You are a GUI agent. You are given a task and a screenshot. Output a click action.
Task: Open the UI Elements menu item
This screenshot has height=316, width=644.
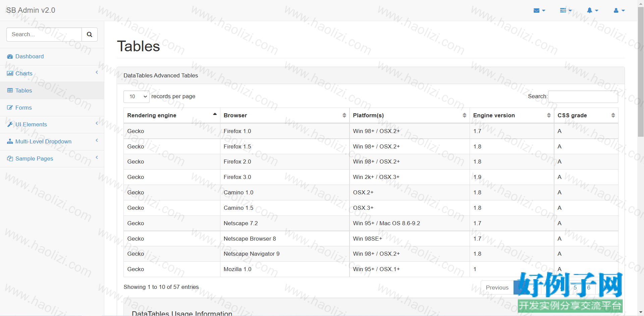coord(52,124)
